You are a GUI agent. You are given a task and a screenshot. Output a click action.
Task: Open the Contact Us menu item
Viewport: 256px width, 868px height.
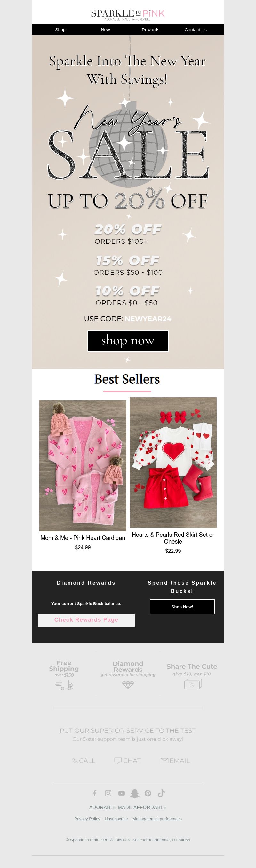[196, 29]
